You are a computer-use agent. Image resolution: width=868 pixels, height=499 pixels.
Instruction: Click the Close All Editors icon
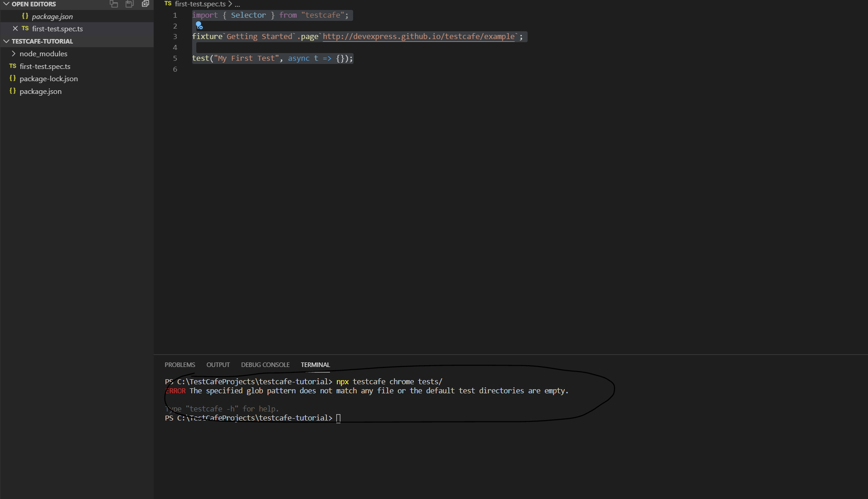click(x=145, y=4)
